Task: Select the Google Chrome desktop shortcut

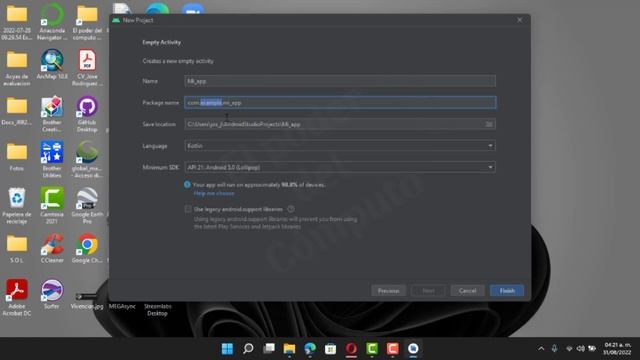Action: pyautogui.click(x=87, y=248)
